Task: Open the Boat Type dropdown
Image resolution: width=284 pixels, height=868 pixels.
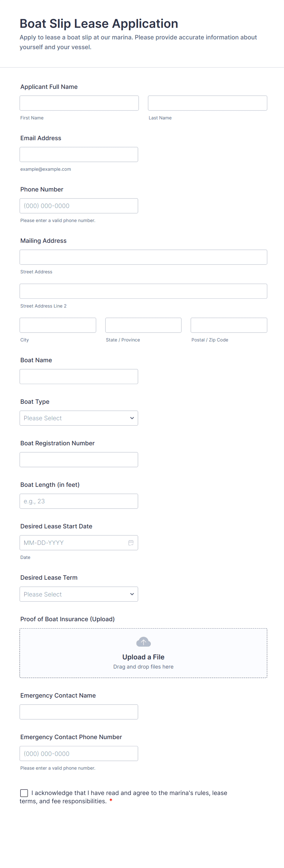Action: (78, 418)
